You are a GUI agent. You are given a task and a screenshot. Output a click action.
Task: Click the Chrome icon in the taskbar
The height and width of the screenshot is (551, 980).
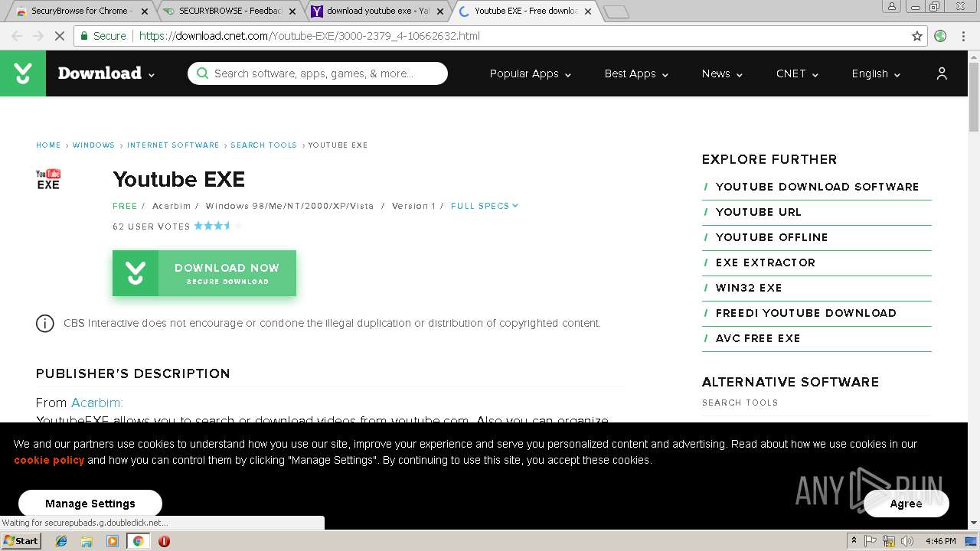[x=138, y=541]
